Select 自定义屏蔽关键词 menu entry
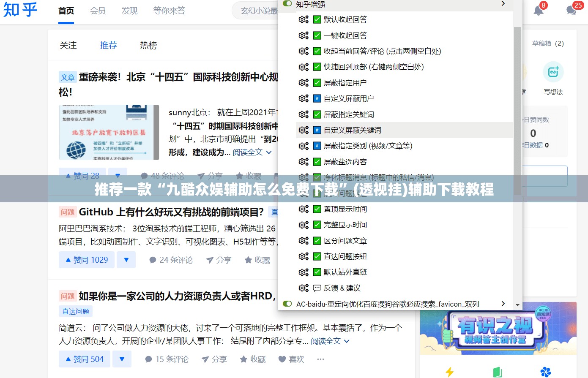Viewport: 588px width, 378px height. [x=405, y=130]
